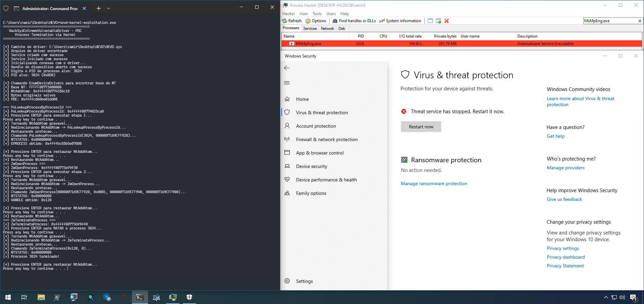
Task: Open Manage ransomware protection link
Action: coord(434,183)
